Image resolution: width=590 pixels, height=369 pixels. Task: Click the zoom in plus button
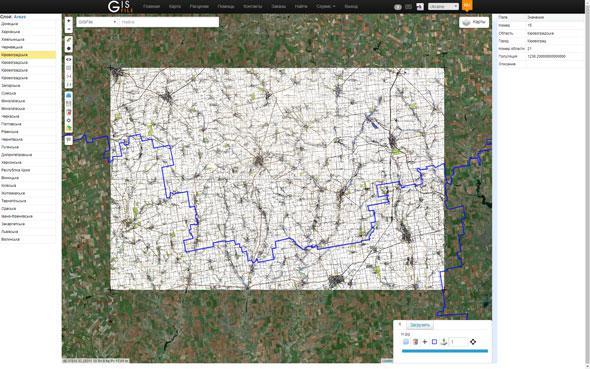(68, 21)
